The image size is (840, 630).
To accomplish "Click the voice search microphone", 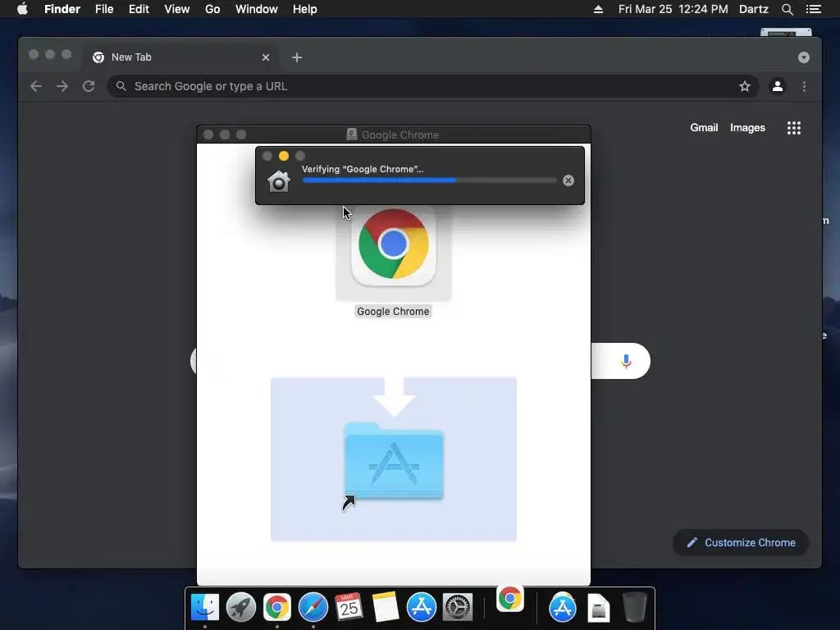I will [x=626, y=361].
